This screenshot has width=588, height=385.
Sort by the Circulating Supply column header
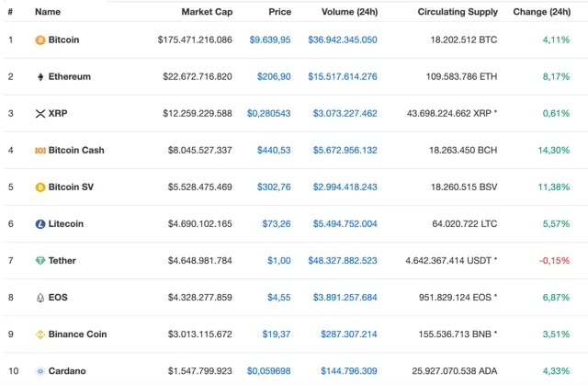[458, 12]
